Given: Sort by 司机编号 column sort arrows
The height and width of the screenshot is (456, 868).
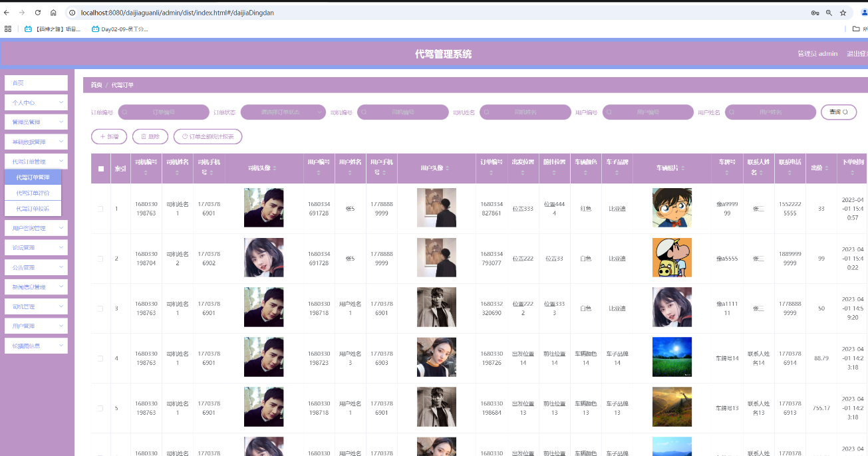Looking at the screenshot, I should [x=146, y=173].
